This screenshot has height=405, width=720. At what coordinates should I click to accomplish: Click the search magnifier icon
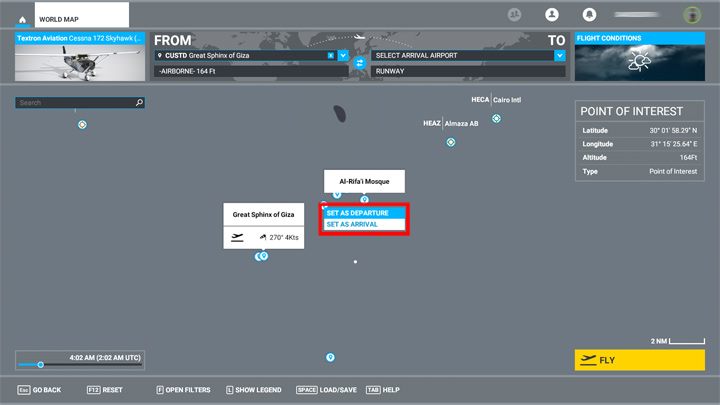[x=139, y=102]
